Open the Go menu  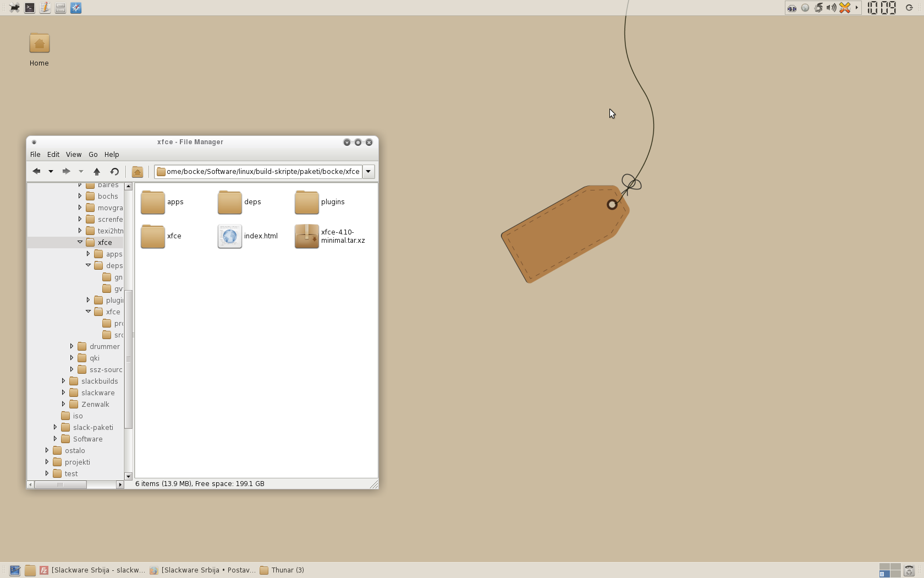click(93, 155)
